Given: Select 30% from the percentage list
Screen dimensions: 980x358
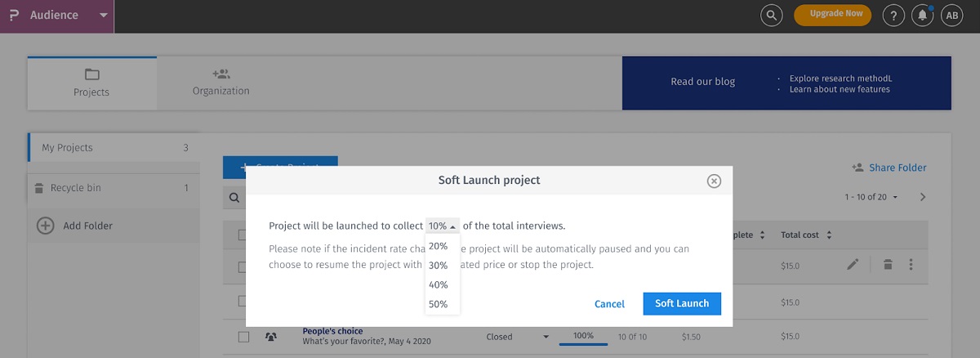Looking at the screenshot, I should (439, 265).
